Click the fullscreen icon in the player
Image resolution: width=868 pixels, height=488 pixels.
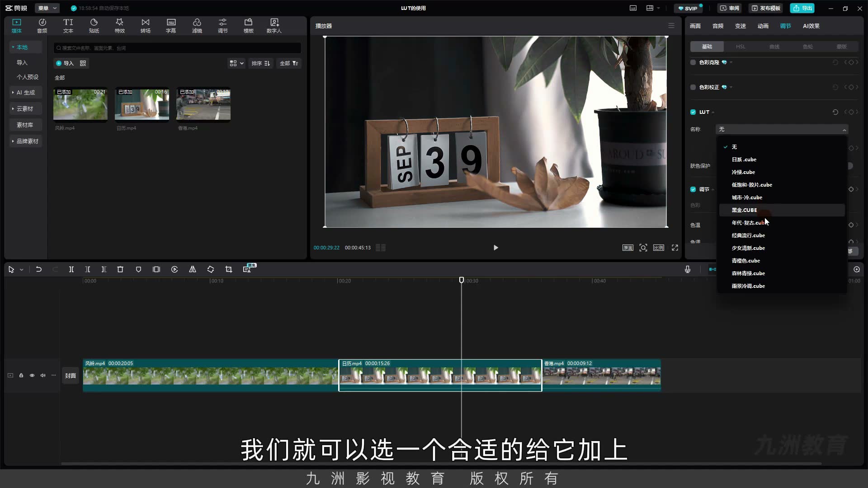click(x=675, y=248)
